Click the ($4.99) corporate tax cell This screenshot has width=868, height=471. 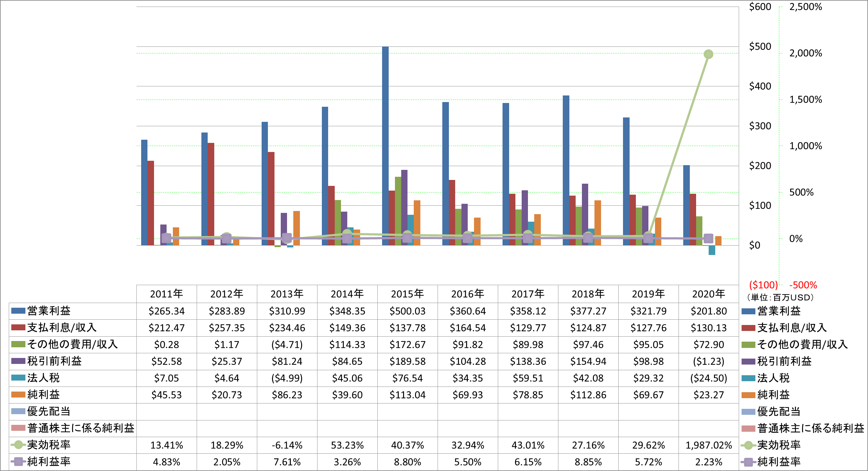pyautogui.click(x=287, y=378)
